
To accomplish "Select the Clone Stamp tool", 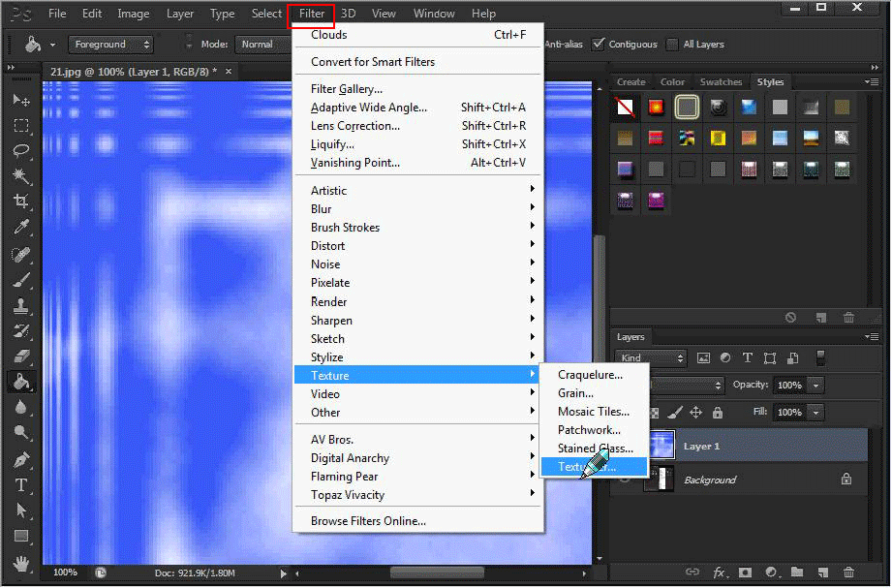I will click(x=20, y=305).
